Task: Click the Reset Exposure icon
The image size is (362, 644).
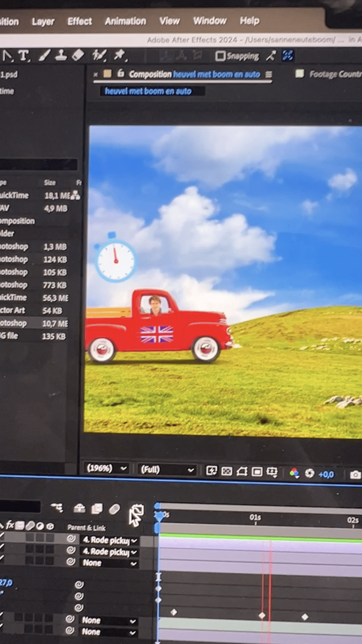Action: tap(310, 473)
